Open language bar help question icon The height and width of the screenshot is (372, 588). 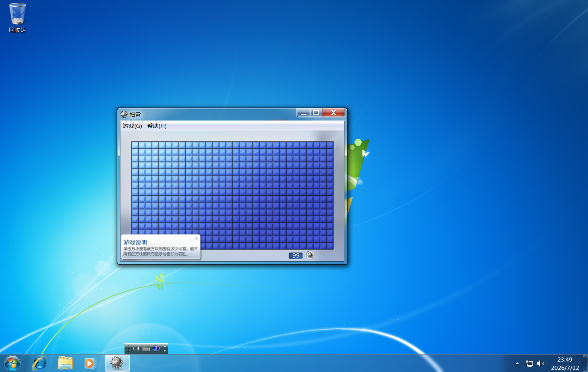coord(156,349)
